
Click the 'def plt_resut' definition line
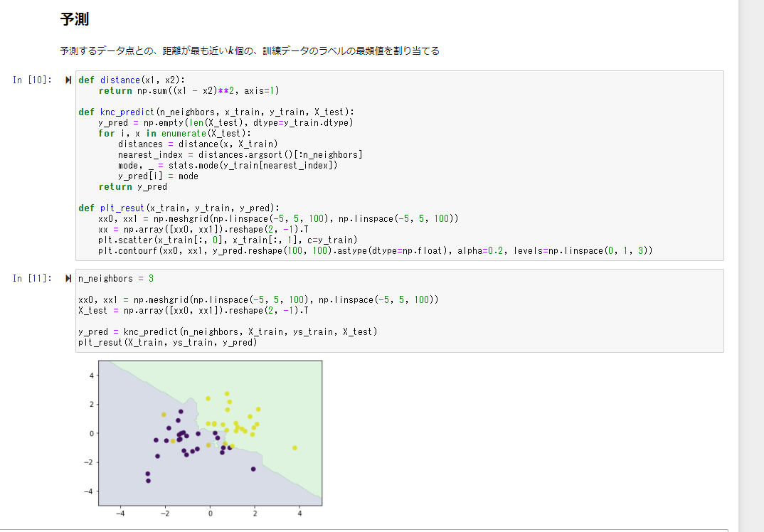(179, 208)
